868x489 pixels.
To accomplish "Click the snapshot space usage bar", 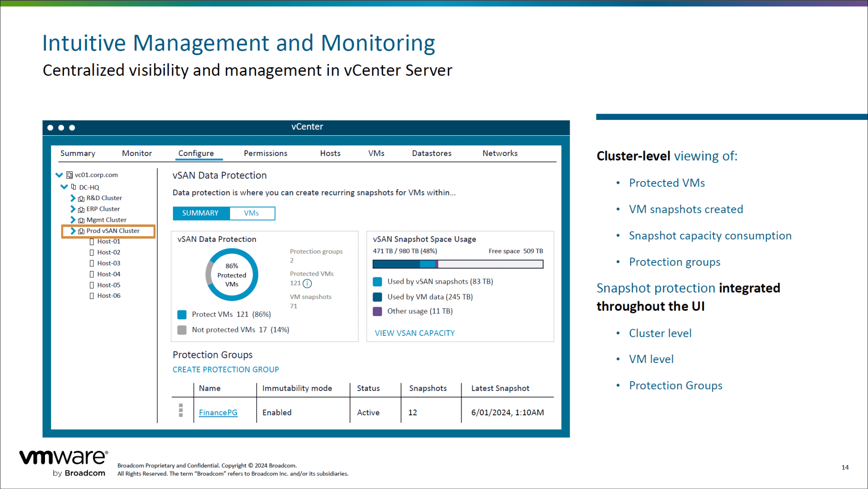I will [x=458, y=264].
